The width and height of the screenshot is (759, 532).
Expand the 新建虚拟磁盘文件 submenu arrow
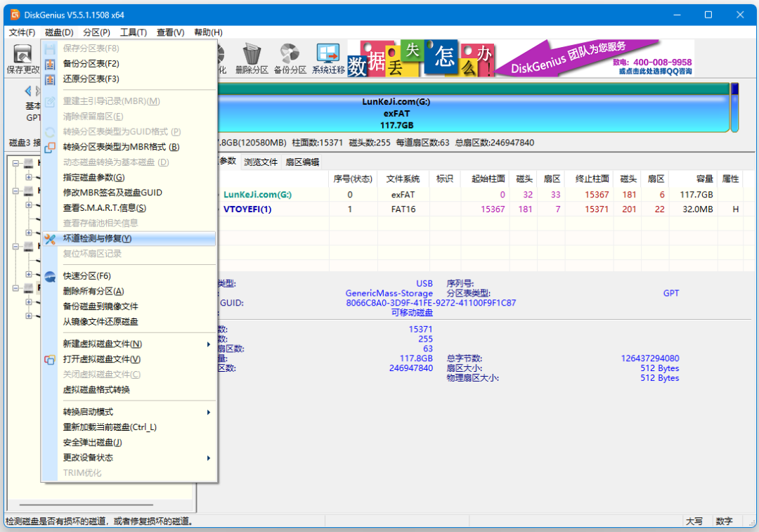[x=208, y=344]
